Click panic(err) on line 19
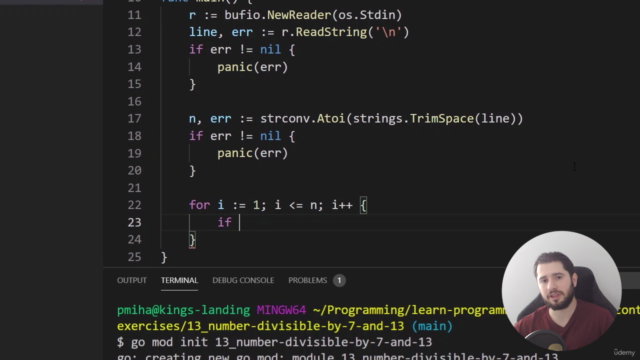 point(253,153)
